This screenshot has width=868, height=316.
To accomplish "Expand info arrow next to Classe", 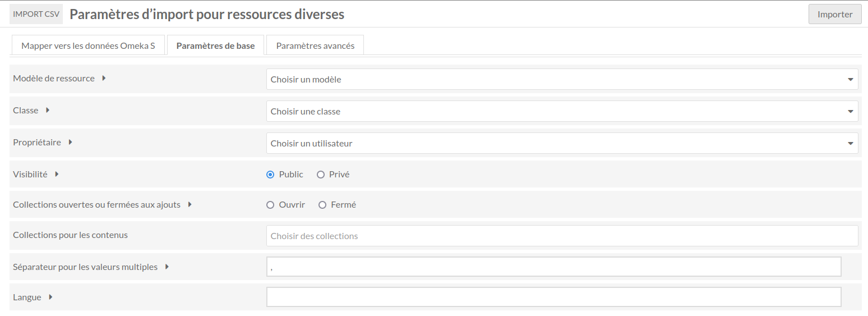I will (48, 111).
